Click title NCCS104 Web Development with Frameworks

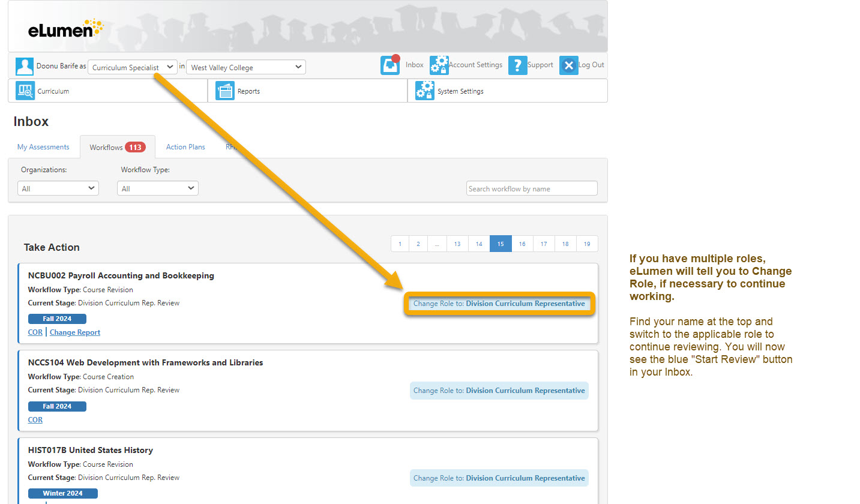point(146,363)
